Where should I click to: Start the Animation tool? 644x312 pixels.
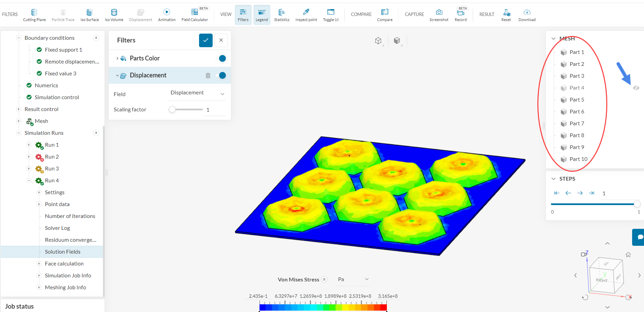(167, 15)
